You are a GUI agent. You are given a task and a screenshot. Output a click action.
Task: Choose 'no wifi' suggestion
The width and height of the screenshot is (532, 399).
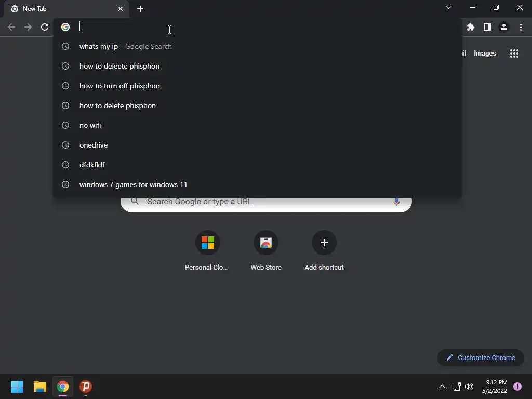(x=258, y=125)
